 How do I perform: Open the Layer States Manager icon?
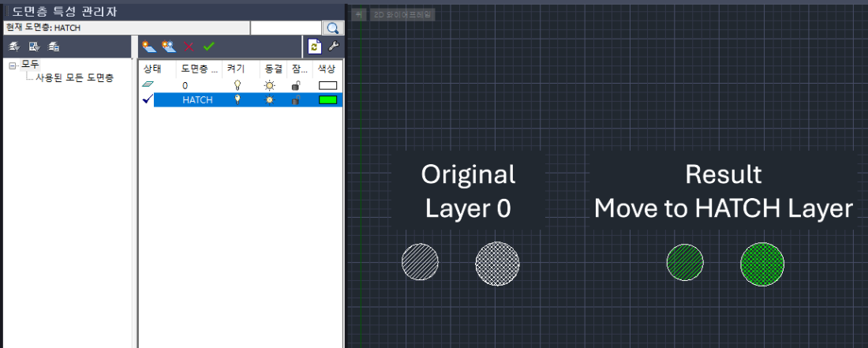(x=54, y=47)
